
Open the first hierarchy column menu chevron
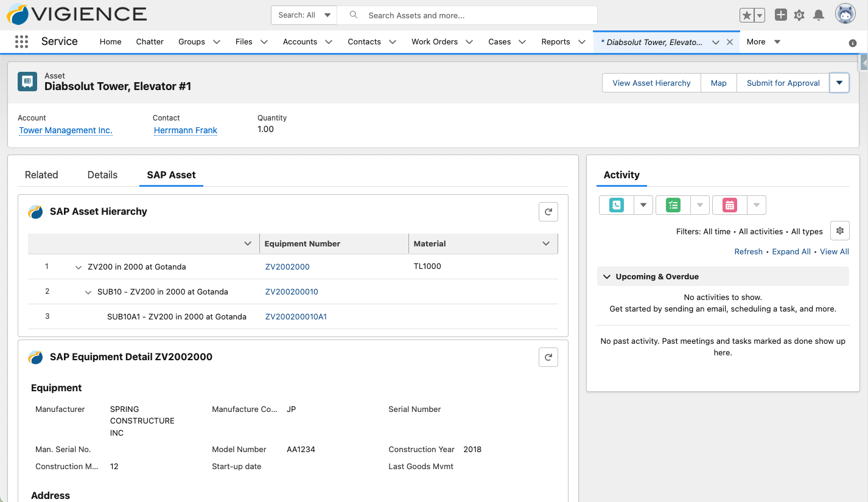tap(248, 243)
